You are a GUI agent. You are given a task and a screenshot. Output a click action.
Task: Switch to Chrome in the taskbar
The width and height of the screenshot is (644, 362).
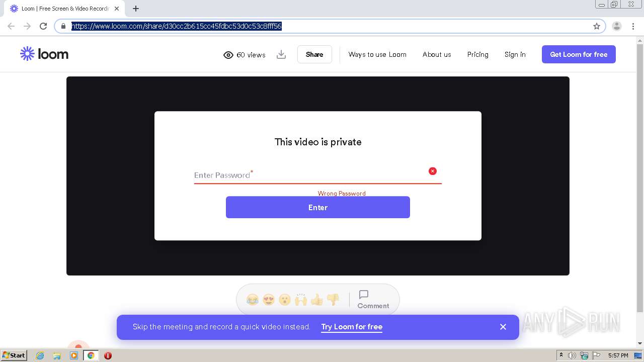pyautogui.click(x=91, y=355)
